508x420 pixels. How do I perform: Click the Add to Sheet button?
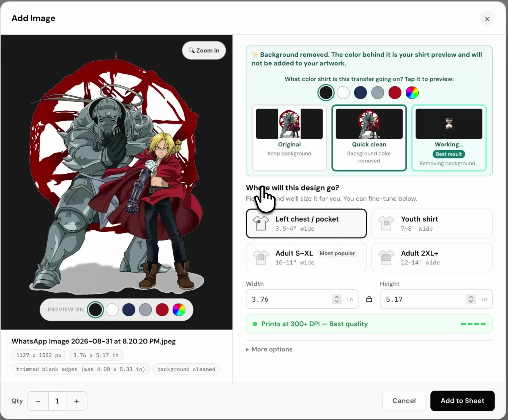pyautogui.click(x=462, y=401)
